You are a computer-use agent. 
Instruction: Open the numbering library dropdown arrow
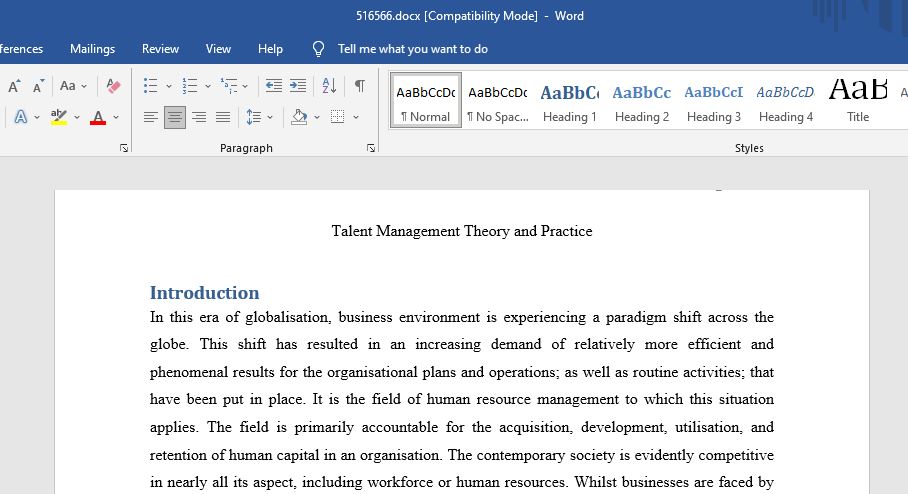coord(208,87)
